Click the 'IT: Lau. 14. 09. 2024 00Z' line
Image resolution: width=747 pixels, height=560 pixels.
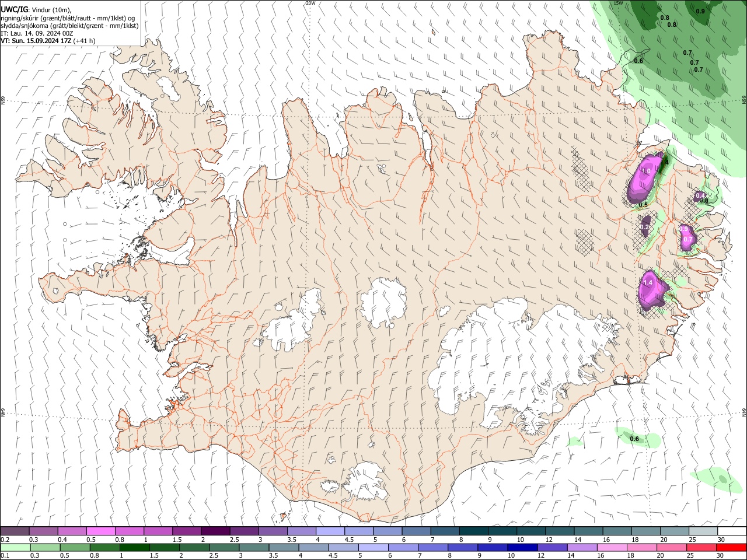tap(37, 33)
